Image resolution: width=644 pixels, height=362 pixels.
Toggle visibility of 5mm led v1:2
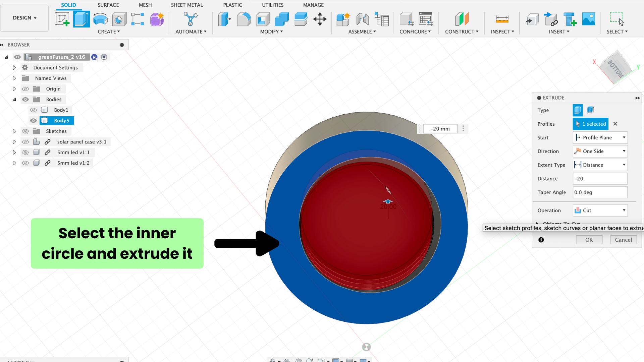[x=25, y=163]
